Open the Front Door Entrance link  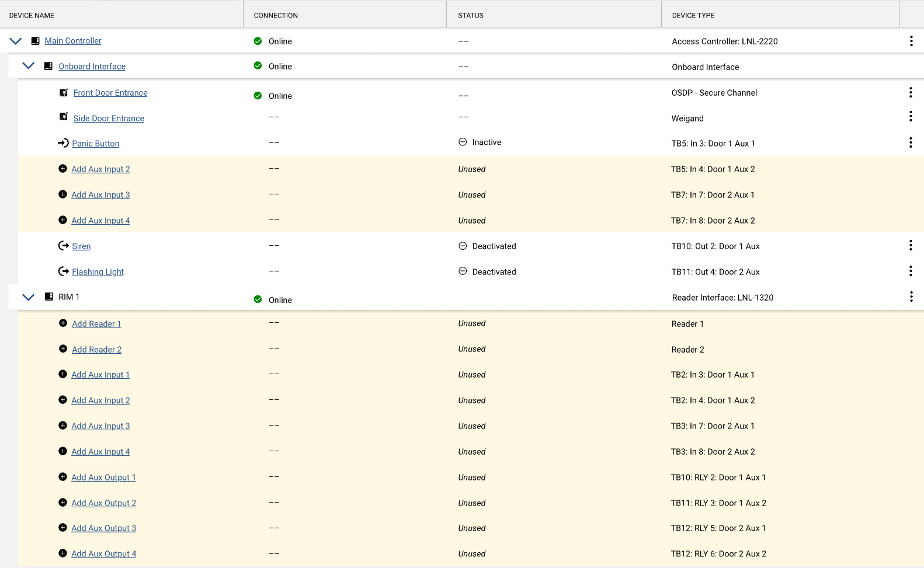point(110,93)
